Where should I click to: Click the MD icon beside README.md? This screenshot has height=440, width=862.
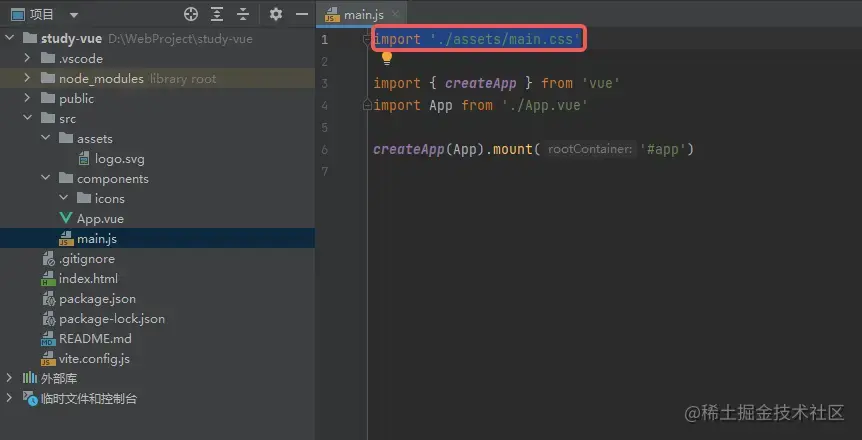tap(48, 339)
